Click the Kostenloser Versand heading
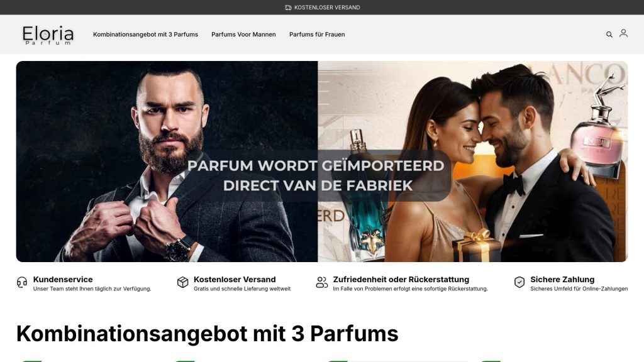The image size is (644, 362). click(235, 280)
